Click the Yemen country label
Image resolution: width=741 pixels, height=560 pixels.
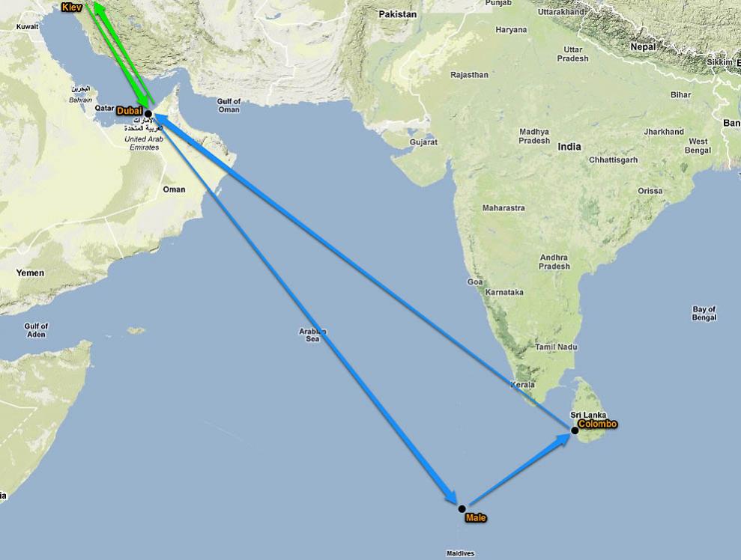point(30,273)
